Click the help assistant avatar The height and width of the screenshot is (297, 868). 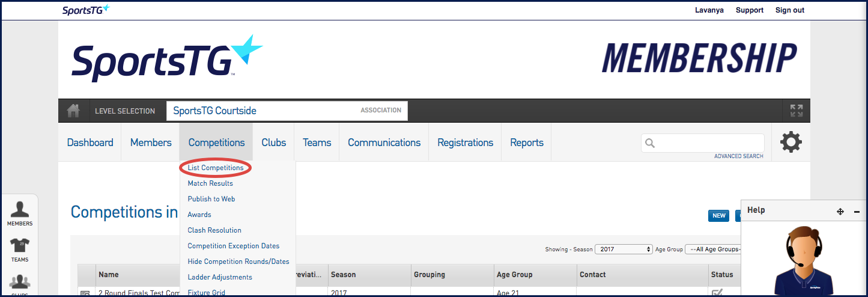804,261
